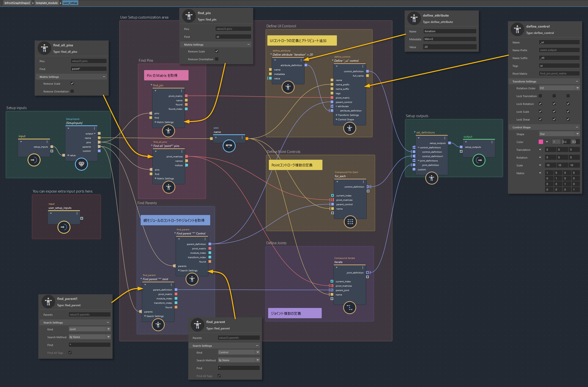588x387 pixels.
Task: Select template_module breadcrumb item
Action: (x=46, y=3)
